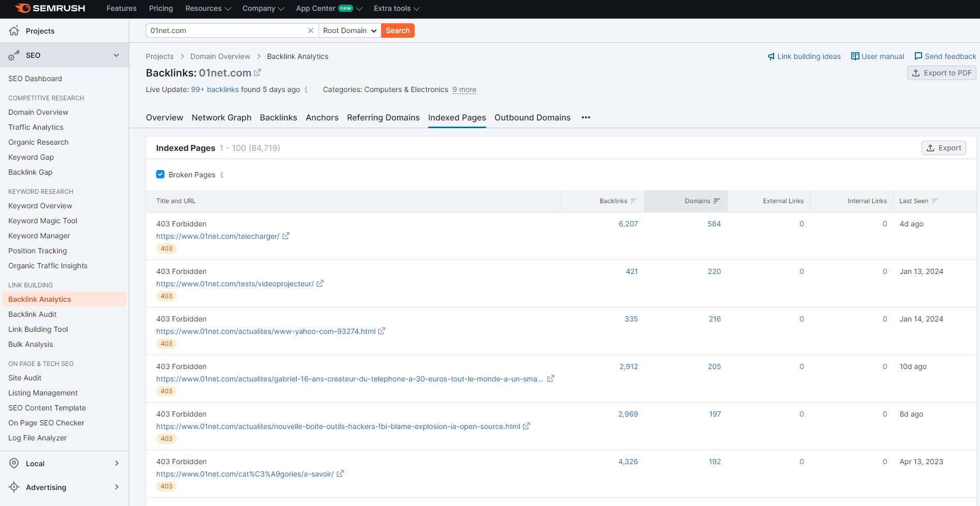Click Link building ideas megaphone icon
This screenshot has width=980, height=506.
[x=771, y=56]
